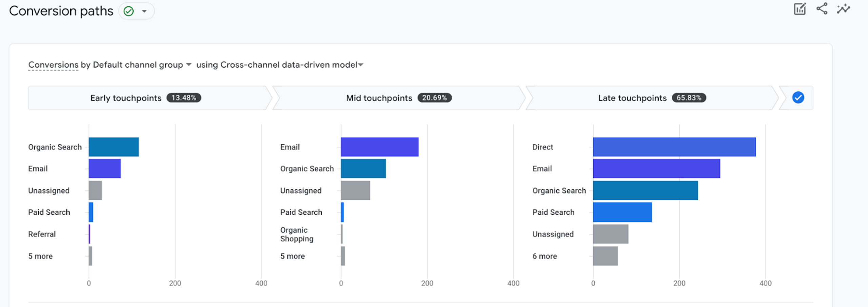This screenshot has width=868, height=307.
Task: Click '5 more' under Early touchpoints
Action: click(40, 256)
